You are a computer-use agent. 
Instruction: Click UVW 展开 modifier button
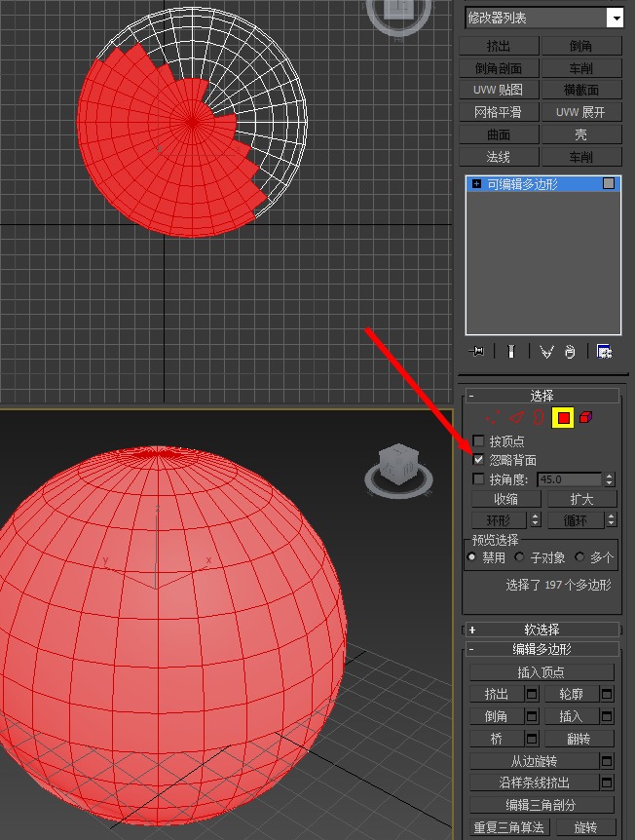point(581,112)
